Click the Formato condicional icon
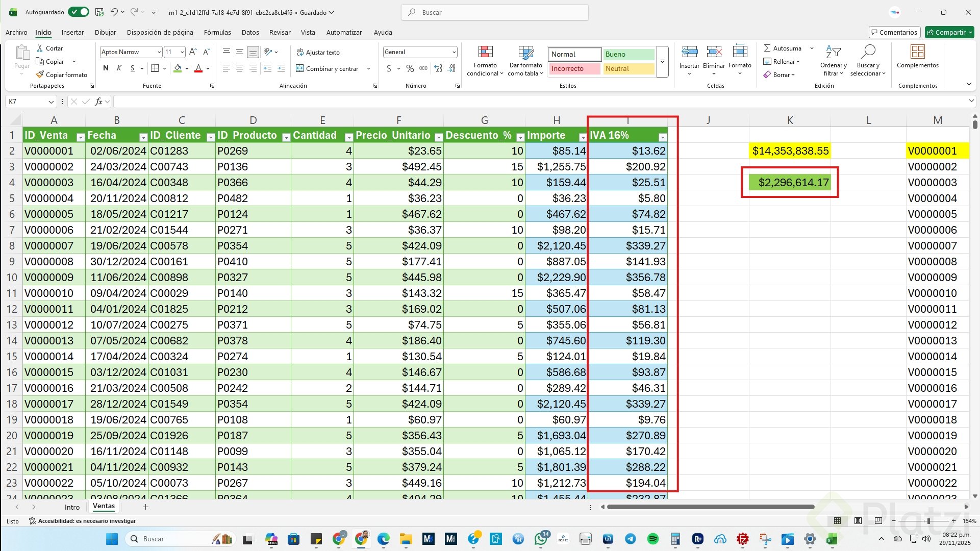 (485, 53)
